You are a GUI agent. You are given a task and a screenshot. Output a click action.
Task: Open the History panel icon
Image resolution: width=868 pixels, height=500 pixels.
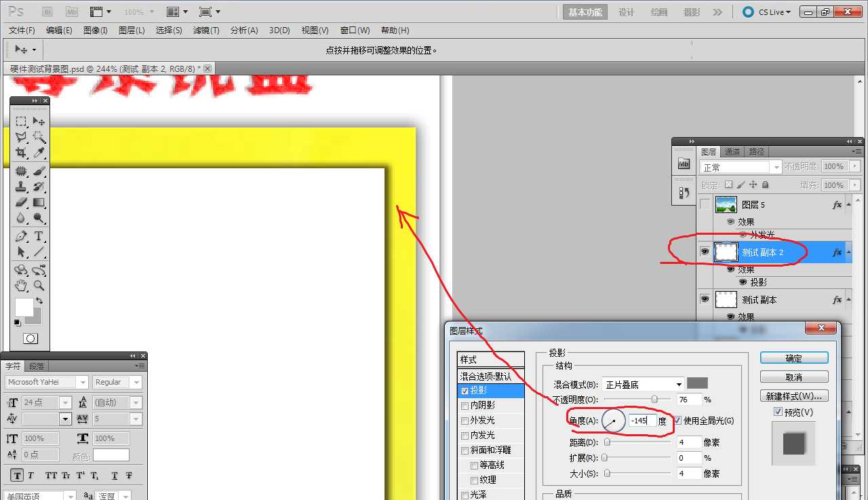684,193
